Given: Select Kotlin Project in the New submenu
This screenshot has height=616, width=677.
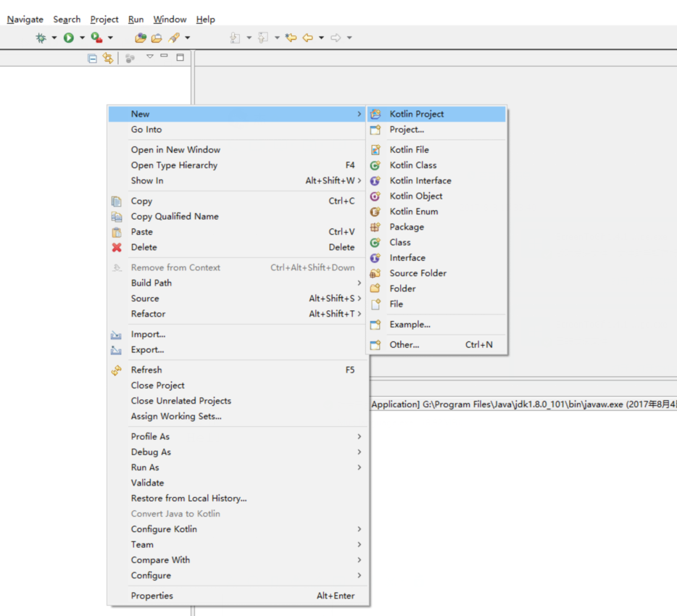Looking at the screenshot, I should point(436,114).
